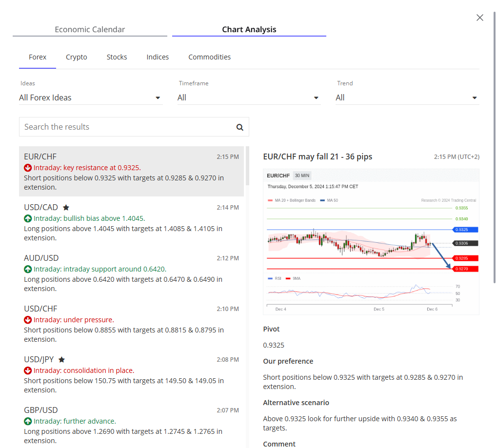
Task: Open the Indices category tab
Action: coord(158,57)
